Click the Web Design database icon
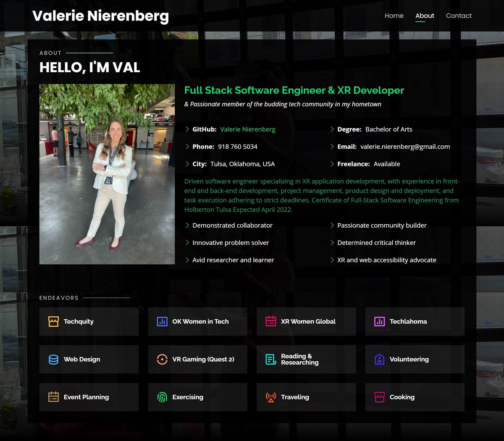This screenshot has height=441, width=504. (53, 360)
